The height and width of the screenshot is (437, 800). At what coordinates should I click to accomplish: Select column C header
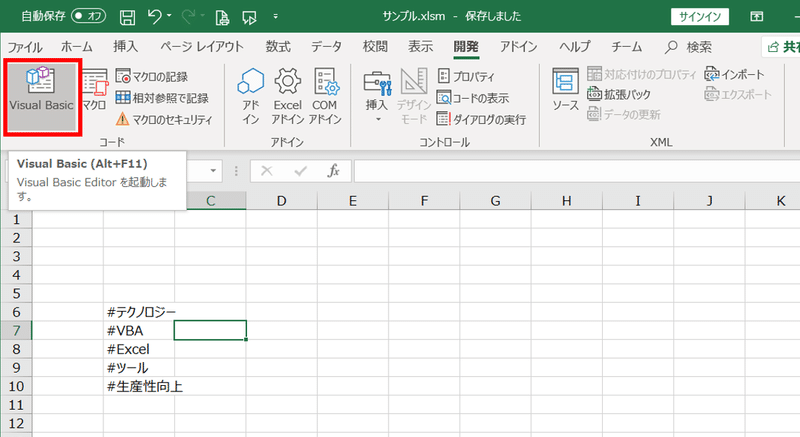tap(210, 201)
